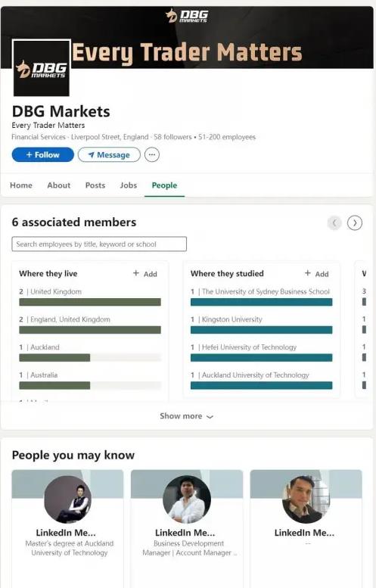Click 'Business Development Manager | Account Manager' text
Screen dimensions: 376x588
click(188, 548)
